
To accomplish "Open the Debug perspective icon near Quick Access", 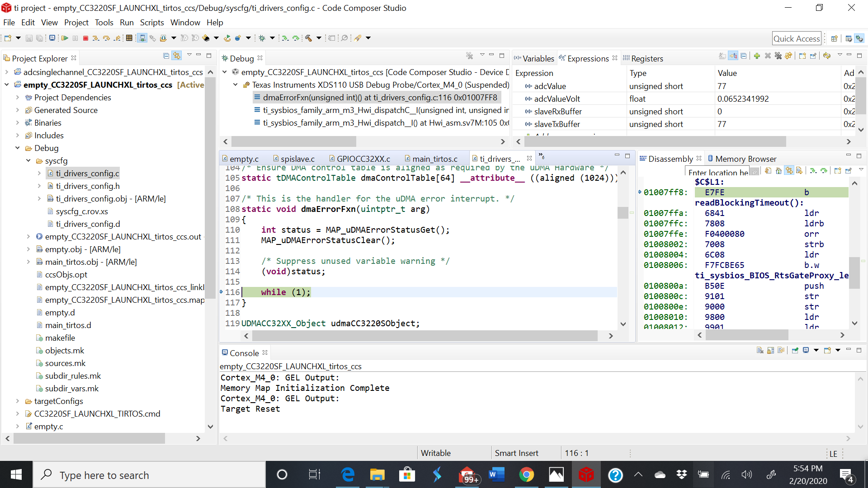I will [x=859, y=38].
